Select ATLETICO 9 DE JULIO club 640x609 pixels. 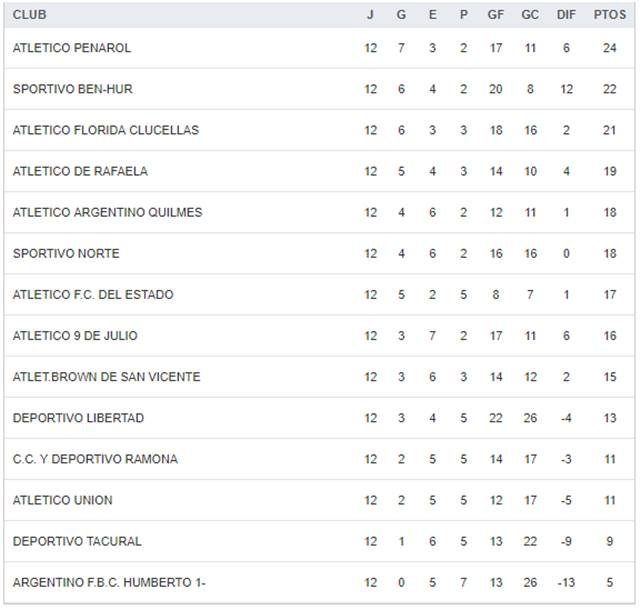(x=76, y=336)
